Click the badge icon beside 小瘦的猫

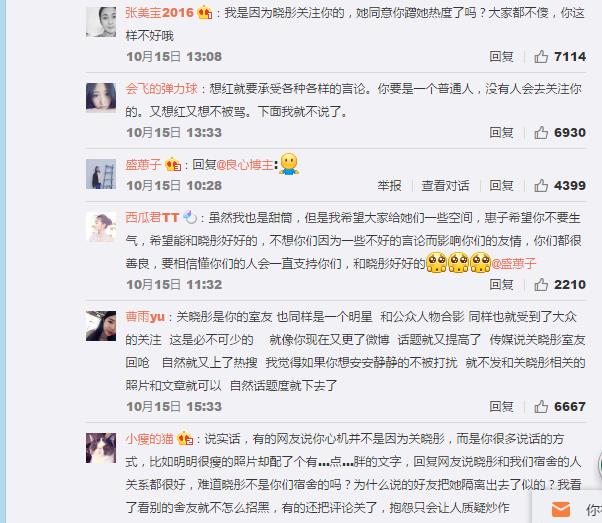(185, 439)
